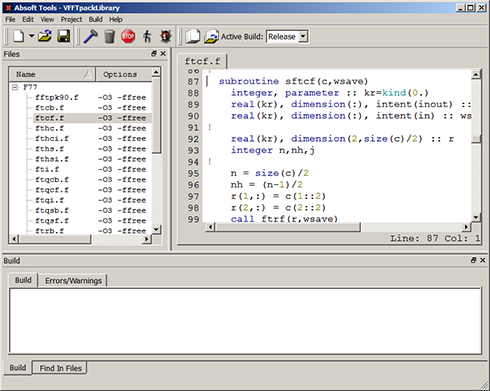Viewport: 490px width, 391px height.
Task: Click the Files list scroll down arrow
Action: click(x=156, y=229)
